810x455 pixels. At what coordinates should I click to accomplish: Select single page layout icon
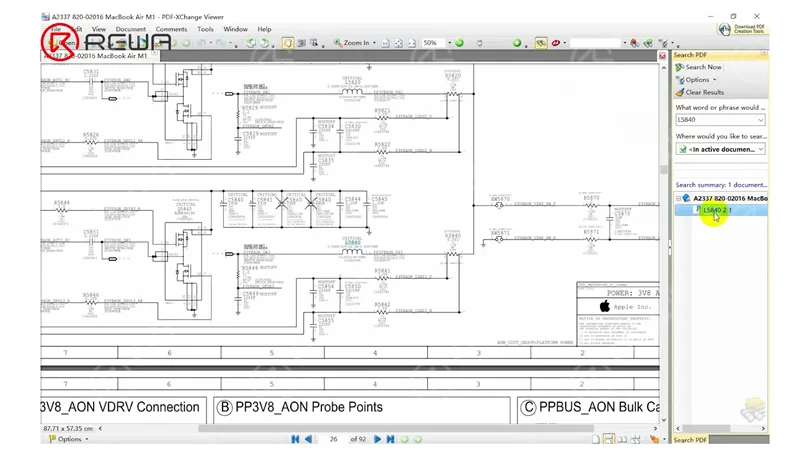pos(596,440)
